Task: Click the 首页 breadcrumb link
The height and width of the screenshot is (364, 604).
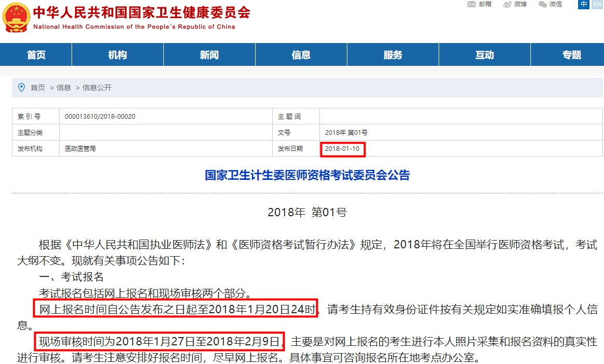Action: click(x=38, y=88)
